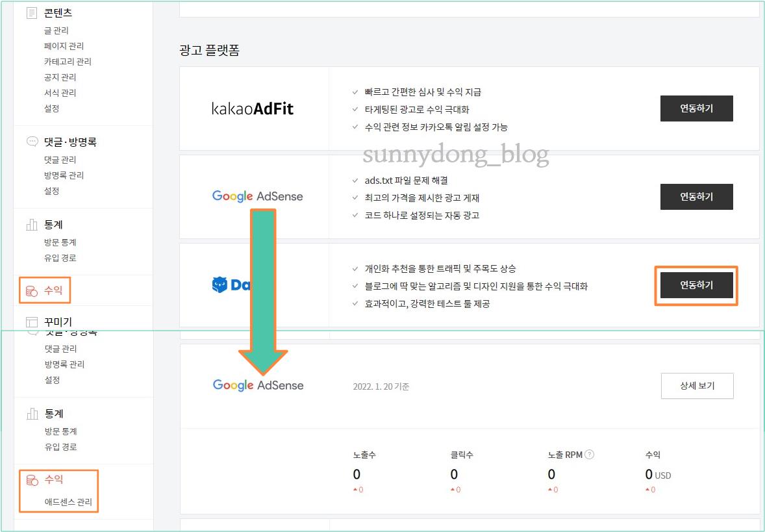
Task: Click the 통계 bar chart icon on AdSense stats screen
Action: [x=32, y=413]
